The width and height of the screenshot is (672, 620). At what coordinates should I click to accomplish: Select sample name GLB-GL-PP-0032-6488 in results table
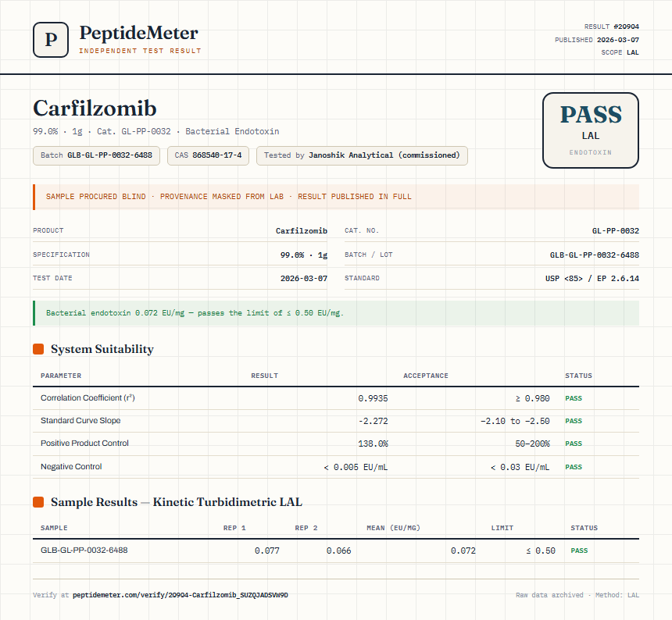point(84,551)
